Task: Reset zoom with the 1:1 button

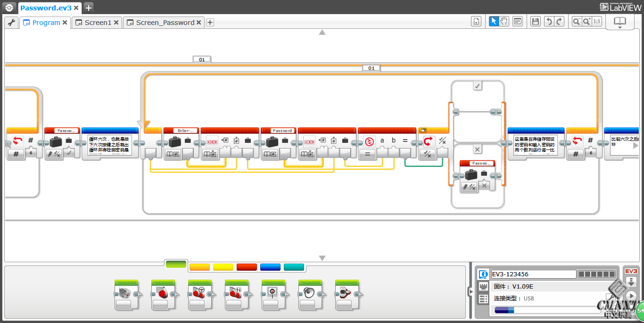Action: (597, 21)
